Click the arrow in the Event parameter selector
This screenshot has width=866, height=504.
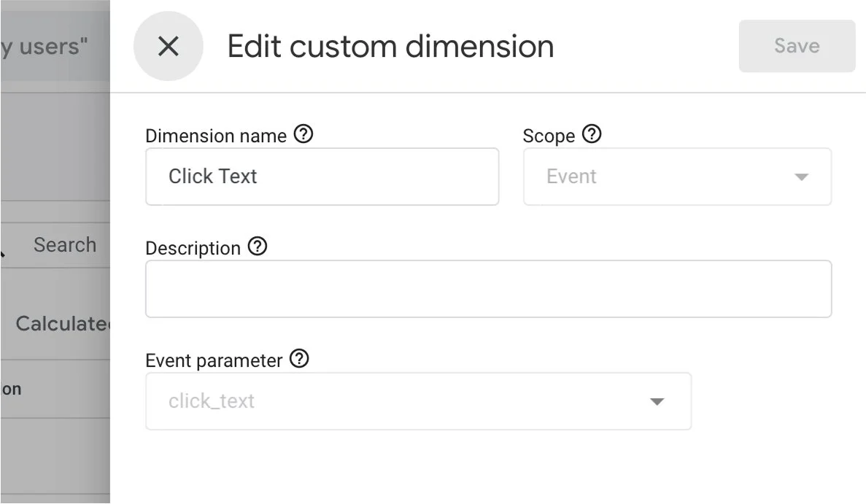point(657,402)
